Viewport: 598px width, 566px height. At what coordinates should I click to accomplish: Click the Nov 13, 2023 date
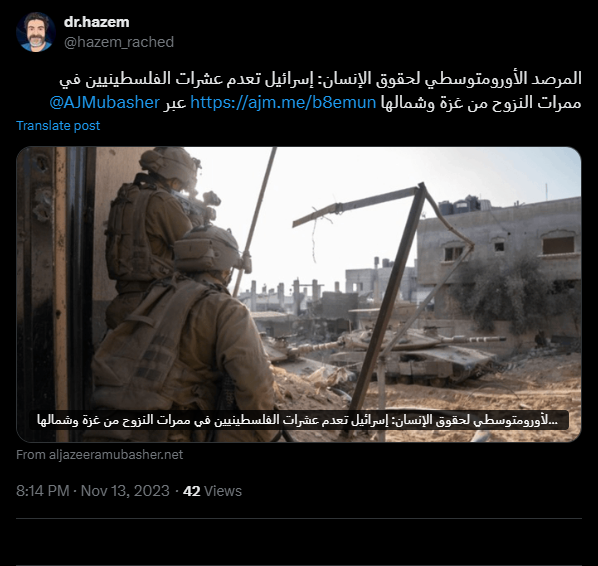pos(125,491)
